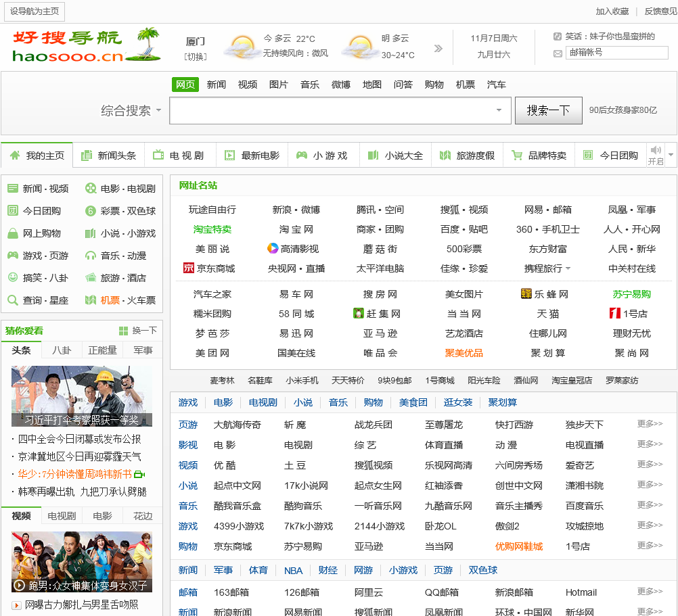Click the 90后女孩身家80亿 hot search
This screenshot has width=678, height=616.
623,110
